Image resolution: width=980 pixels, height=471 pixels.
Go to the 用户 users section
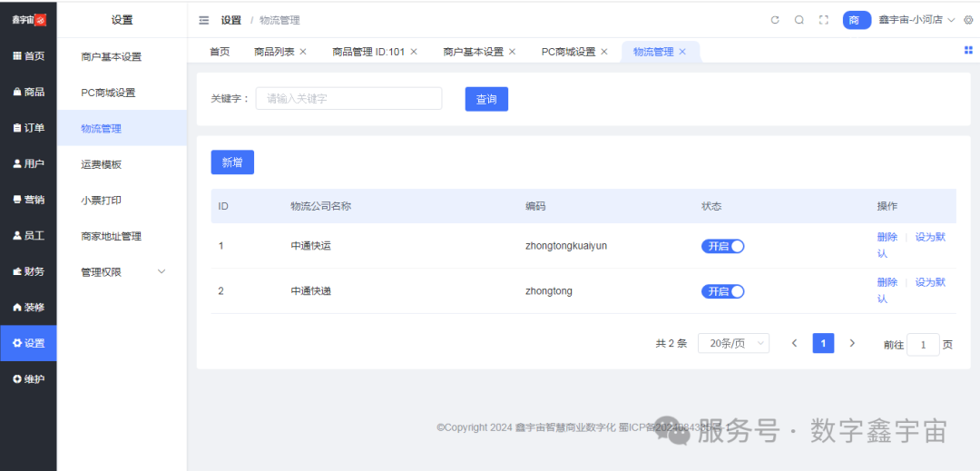(28, 163)
